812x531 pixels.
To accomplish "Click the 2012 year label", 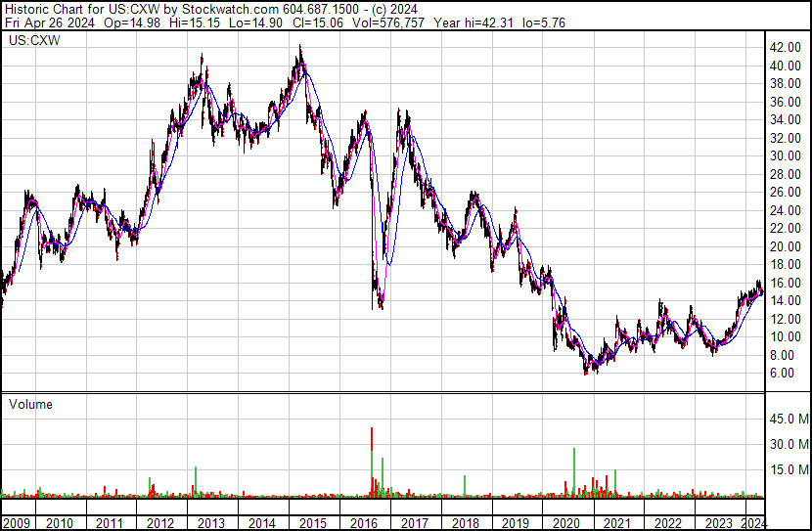I will [160, 523].
